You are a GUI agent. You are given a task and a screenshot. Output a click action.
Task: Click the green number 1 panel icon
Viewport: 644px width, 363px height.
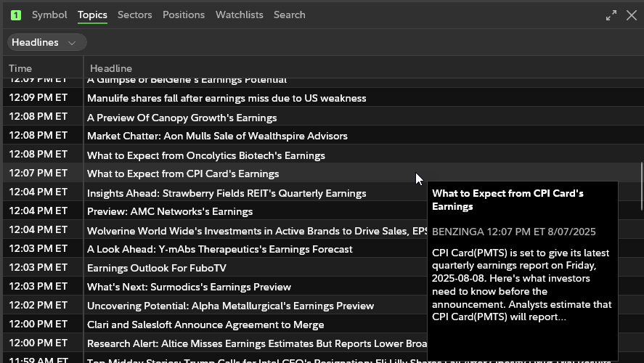click(16, 15)
